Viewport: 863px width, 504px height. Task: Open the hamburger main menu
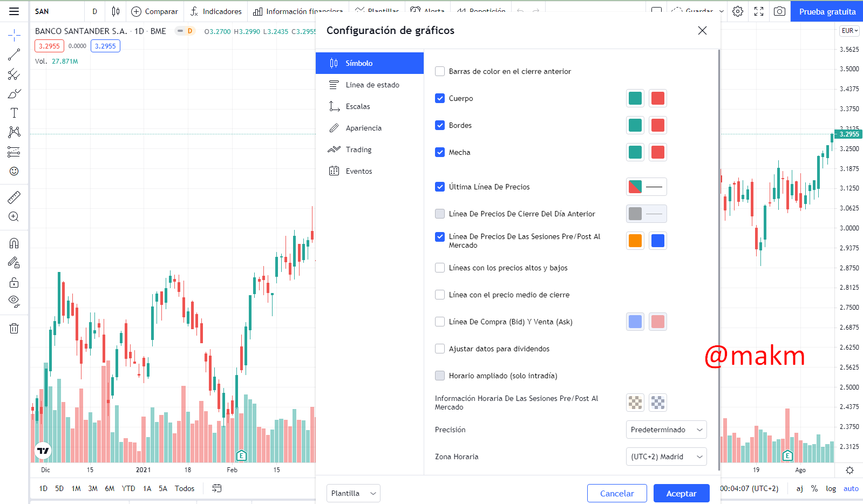[14, 11]
